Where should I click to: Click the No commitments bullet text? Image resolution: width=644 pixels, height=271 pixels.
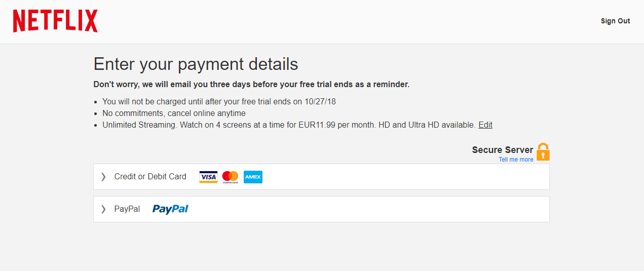click(x=174, y=113)
